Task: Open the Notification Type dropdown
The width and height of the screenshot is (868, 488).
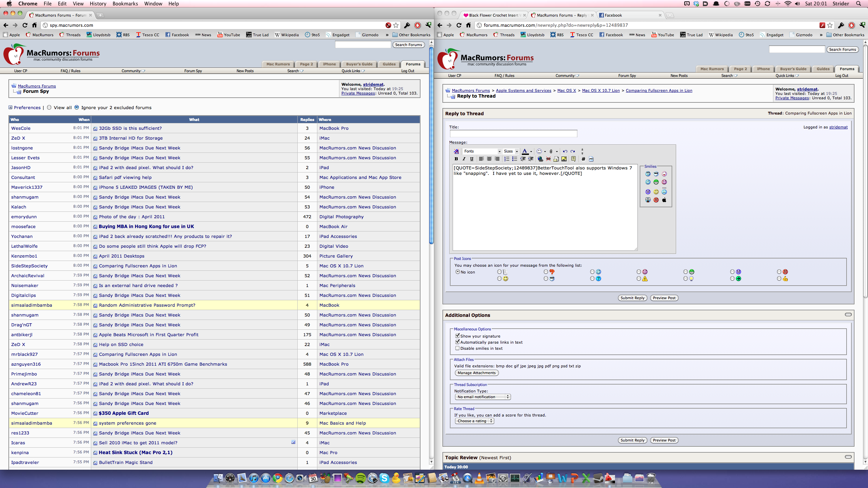Action: click(x=482, y=397)
